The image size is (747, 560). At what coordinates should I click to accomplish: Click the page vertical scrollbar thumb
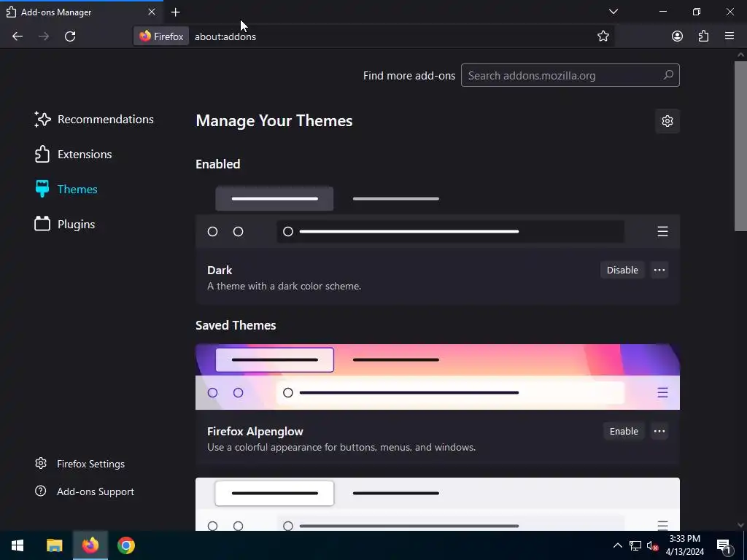(x=740, y=146)
